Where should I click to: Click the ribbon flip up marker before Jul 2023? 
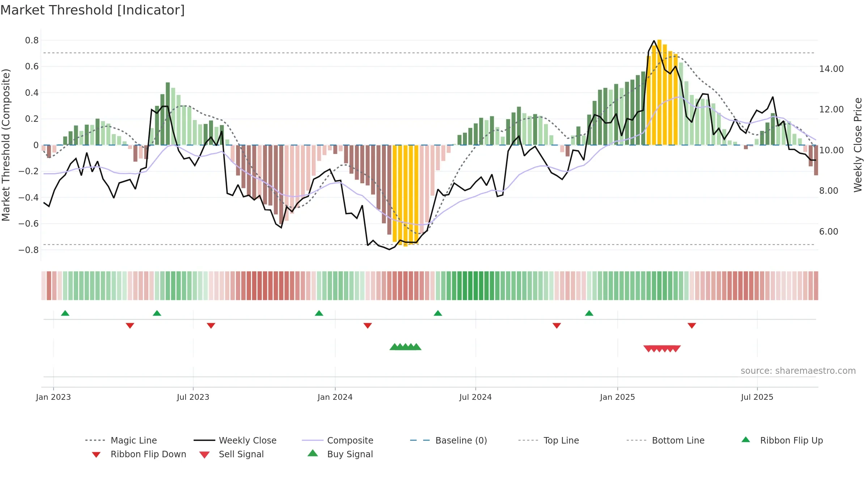(x=157, y=313)
